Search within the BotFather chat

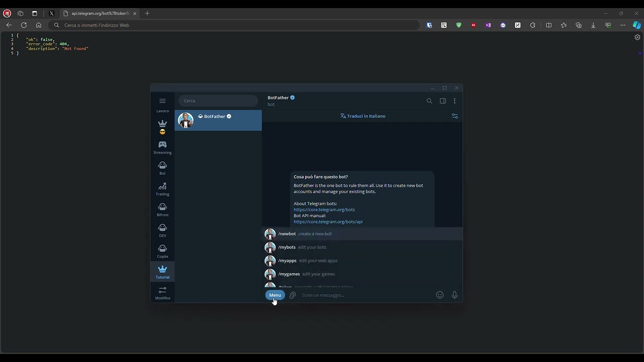click(x=429, y=101)
